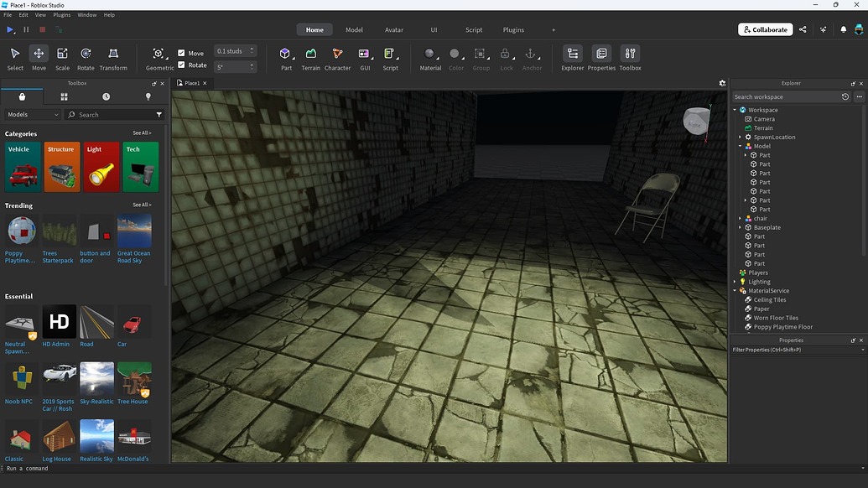Open the Toolbox recent clock tab
This screenshot has width=868, height=488.
point(106,96)
